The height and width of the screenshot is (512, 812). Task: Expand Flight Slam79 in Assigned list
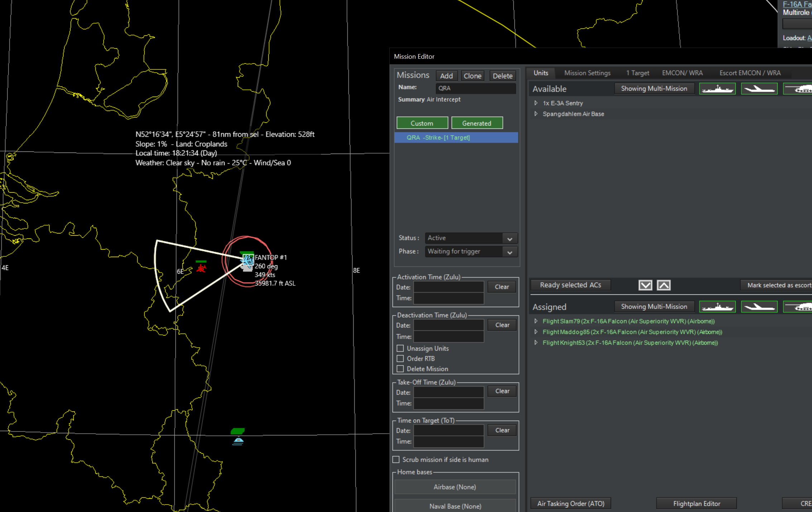click(x=536, y=321)
